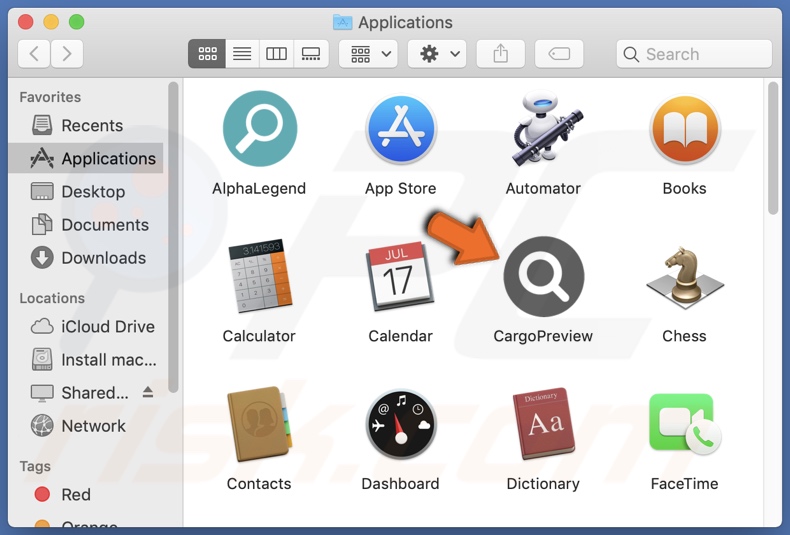Launch the FaceTime app

685,424
